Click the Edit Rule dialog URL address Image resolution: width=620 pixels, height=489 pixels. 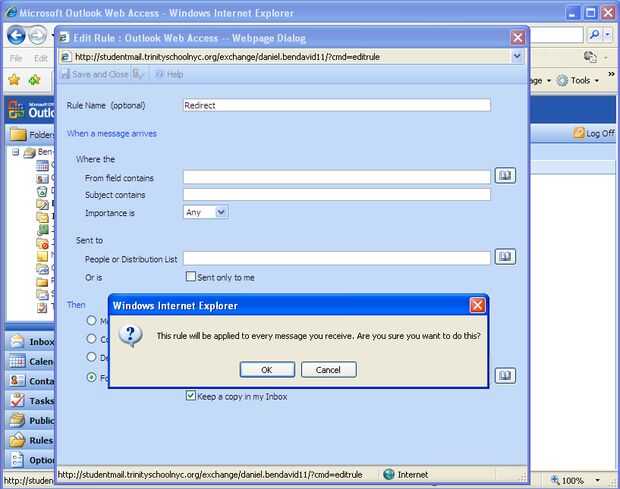227,57
